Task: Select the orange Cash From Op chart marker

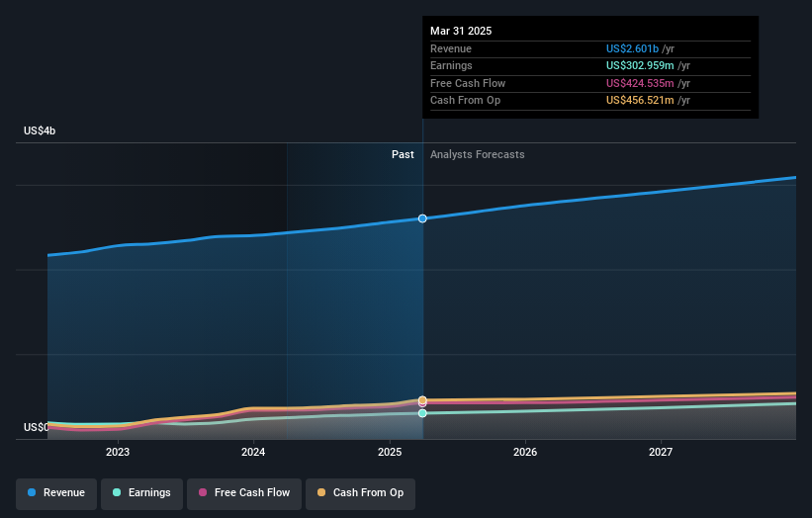Action: (x=422, y=400)
